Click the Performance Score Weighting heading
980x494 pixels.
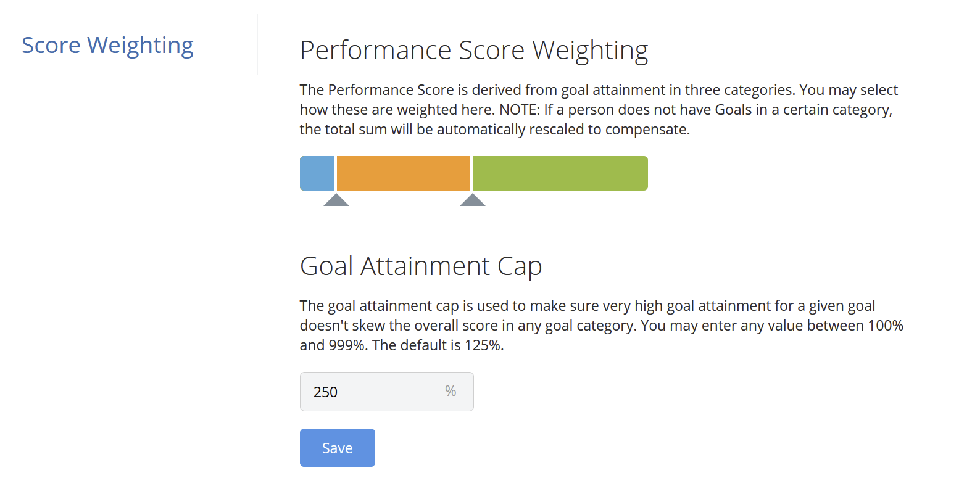tap(474, 51)
